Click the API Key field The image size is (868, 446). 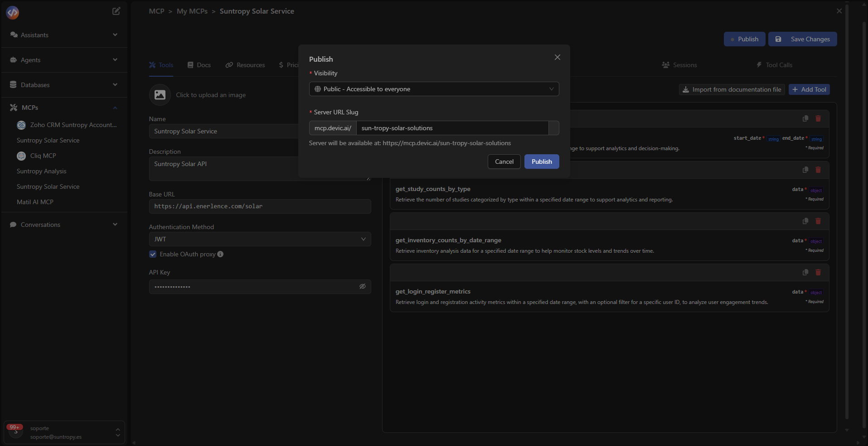point(260,287)
